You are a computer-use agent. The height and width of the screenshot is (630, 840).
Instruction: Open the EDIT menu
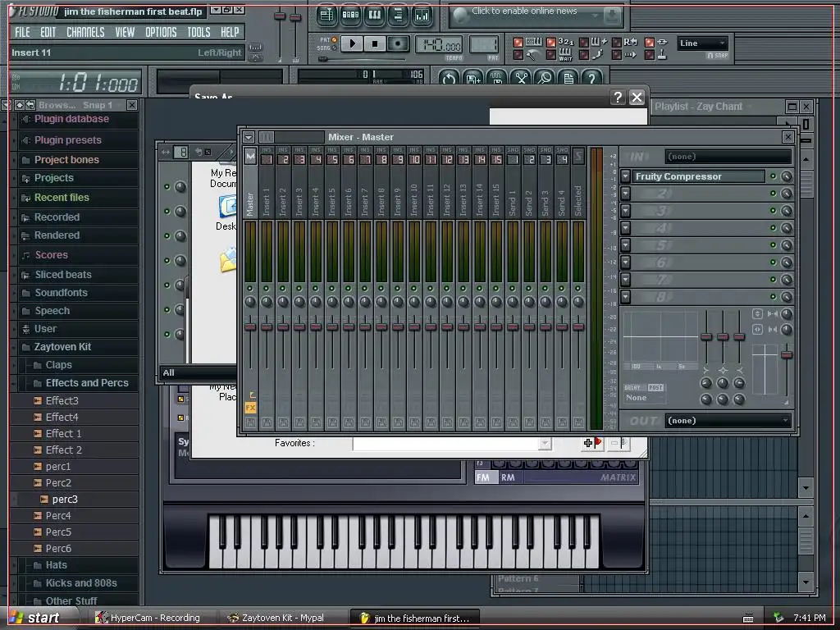[48, 32]
